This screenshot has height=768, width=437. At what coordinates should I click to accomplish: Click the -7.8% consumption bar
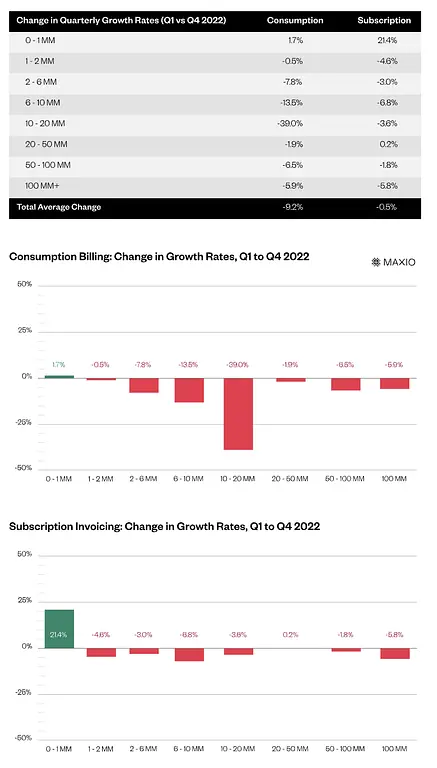[x=144, y=385]
